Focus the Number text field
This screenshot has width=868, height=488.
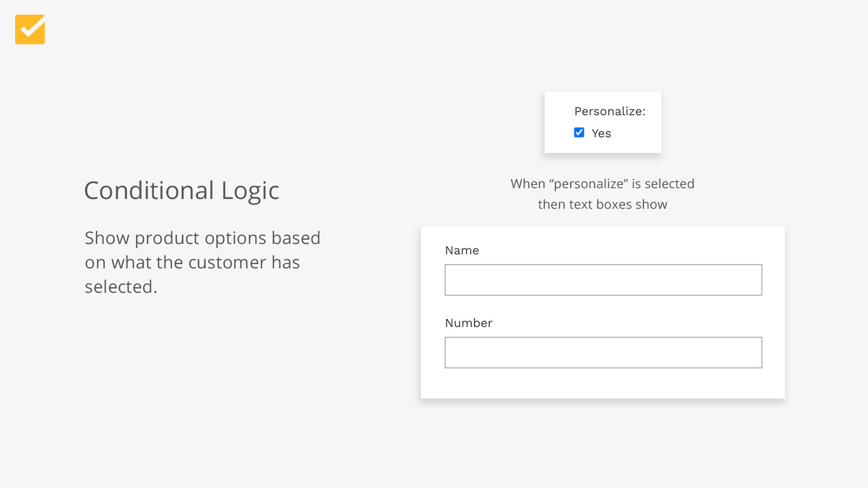(x=603, y=352)
